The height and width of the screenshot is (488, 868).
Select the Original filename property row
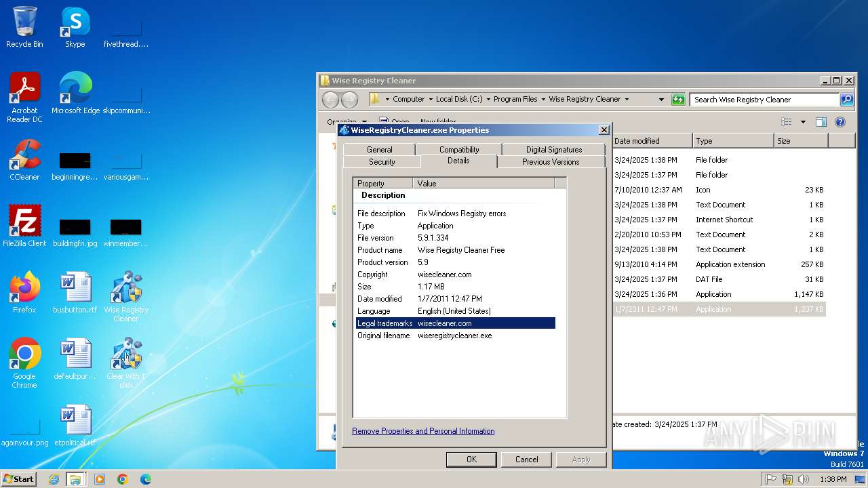pyautogui.click(x=456, y=335)
